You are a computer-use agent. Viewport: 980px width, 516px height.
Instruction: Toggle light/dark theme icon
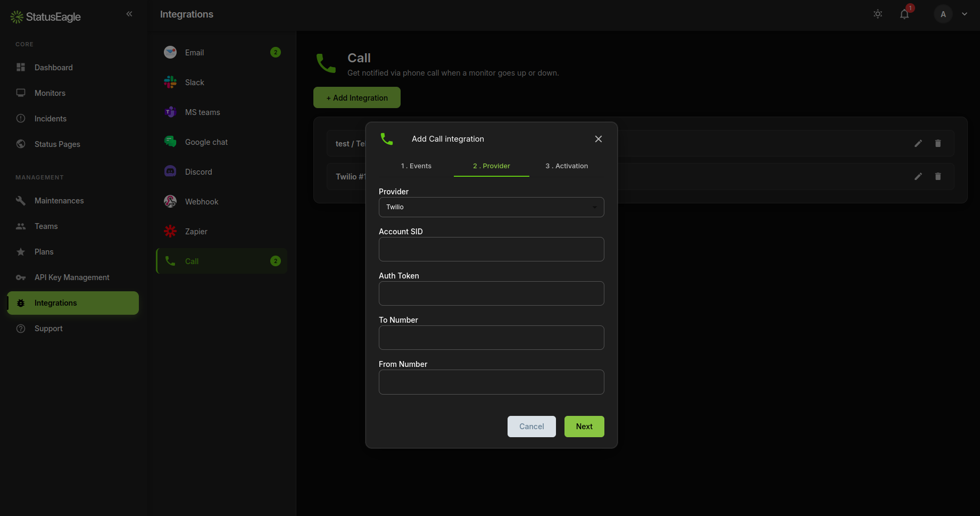click(x=878, y=14)
